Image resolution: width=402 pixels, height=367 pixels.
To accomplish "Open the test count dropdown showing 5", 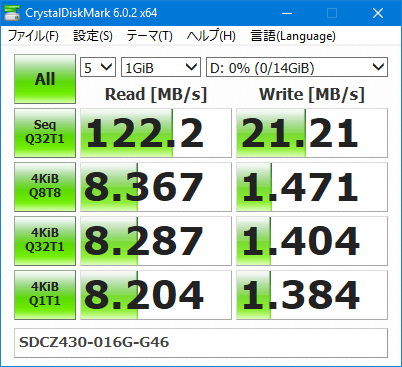I will (x=98, y=67).
